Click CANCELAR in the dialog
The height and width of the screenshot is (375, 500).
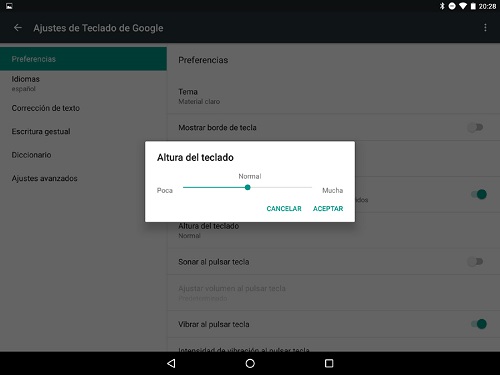point(284,209)
